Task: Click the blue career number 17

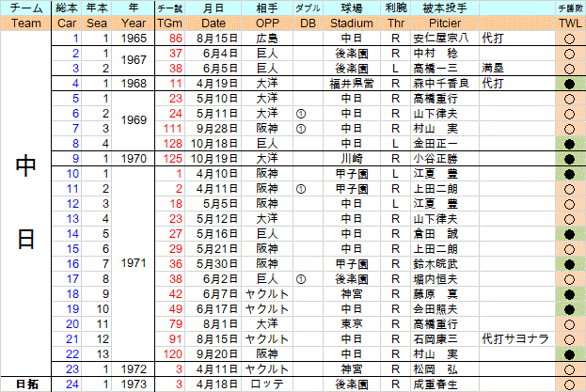Action: (72, 279)
